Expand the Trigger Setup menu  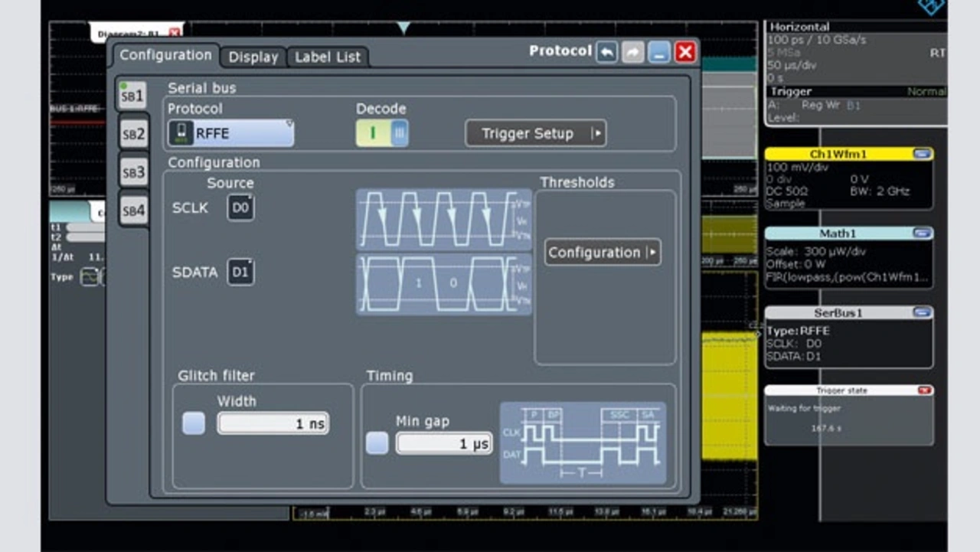click(x=535, y=133)
